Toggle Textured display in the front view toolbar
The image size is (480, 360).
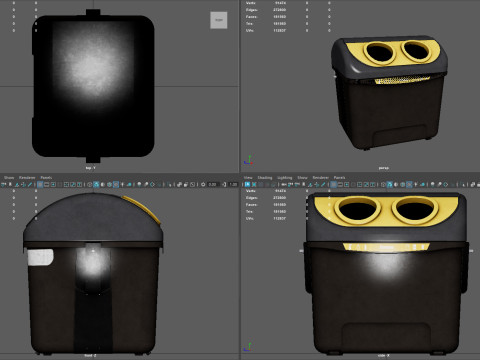[x=116, y=184]
